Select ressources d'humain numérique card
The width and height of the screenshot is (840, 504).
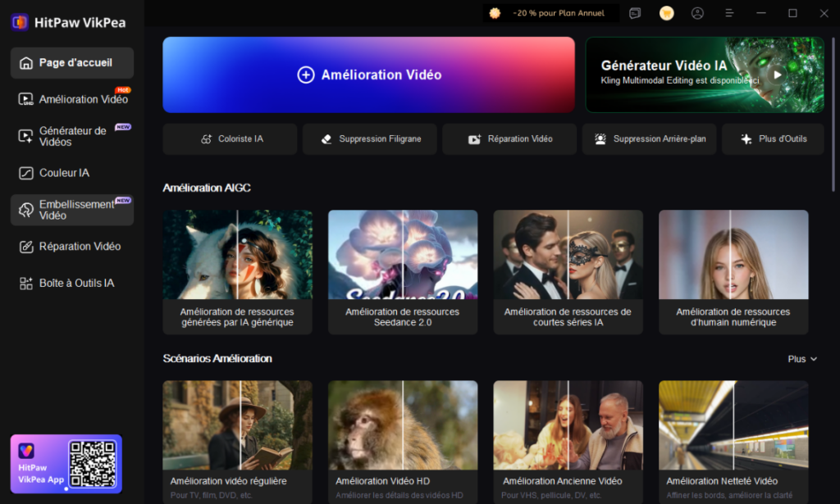coord(733,272)
